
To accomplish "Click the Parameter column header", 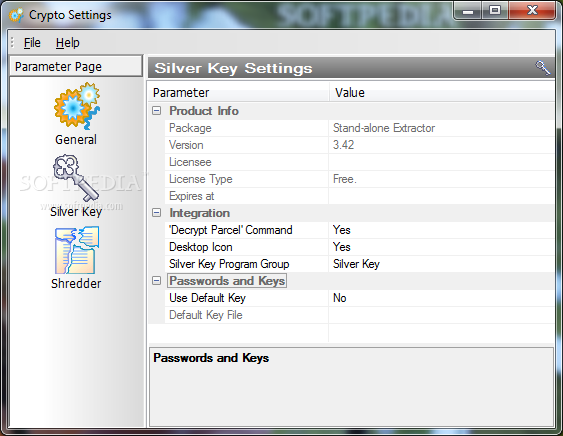I will point(238,93).
